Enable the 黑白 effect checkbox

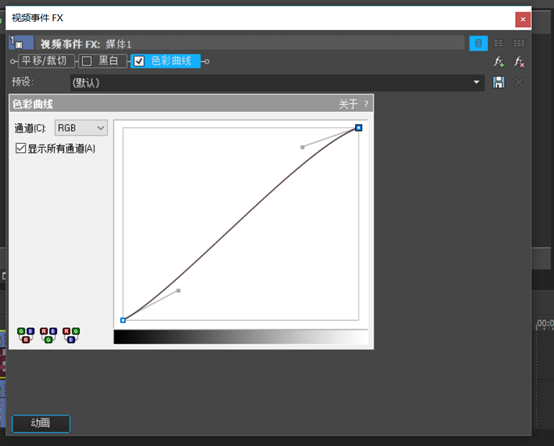pyautogui.click(x=87, y=61)
